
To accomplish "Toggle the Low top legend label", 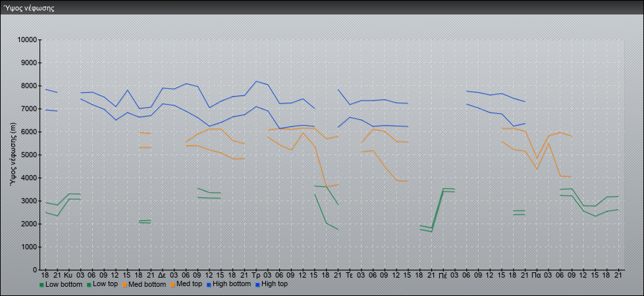I will click(x=105, y=284).
